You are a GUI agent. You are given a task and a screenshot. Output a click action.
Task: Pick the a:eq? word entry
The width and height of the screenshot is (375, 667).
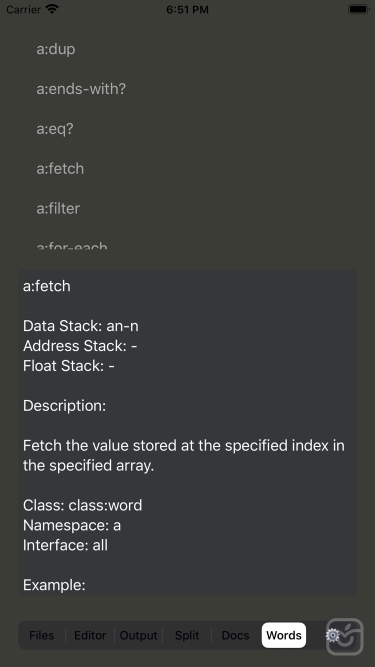[55, 129]
